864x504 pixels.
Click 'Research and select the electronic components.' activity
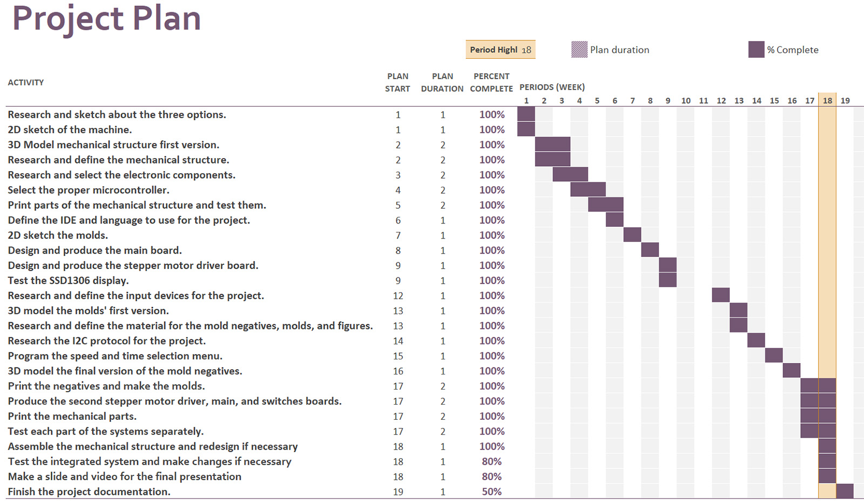pos(122,175)
